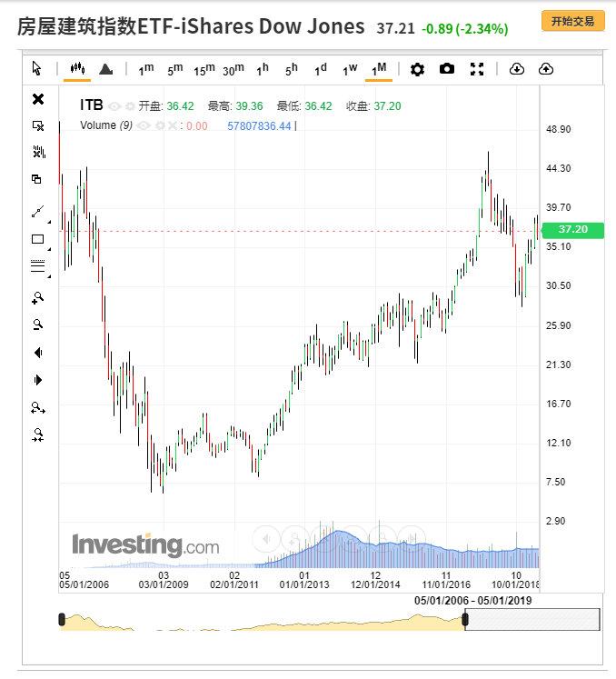The width and height of the screenshot is (616, 679).
Task: Click the overlapping squares (clone) icon
Action: click(x=36, y=179)
